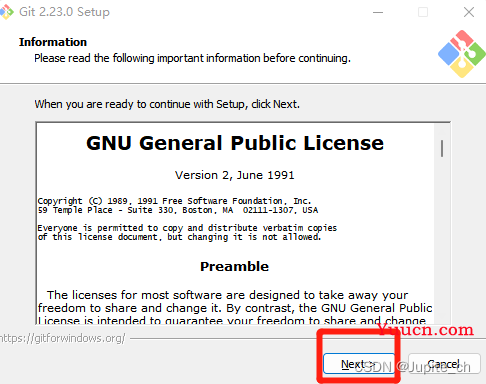Click the license text scrollbar thumb
Image resolution: width=486 pixels, height=384 pixels.
[442, 148]
